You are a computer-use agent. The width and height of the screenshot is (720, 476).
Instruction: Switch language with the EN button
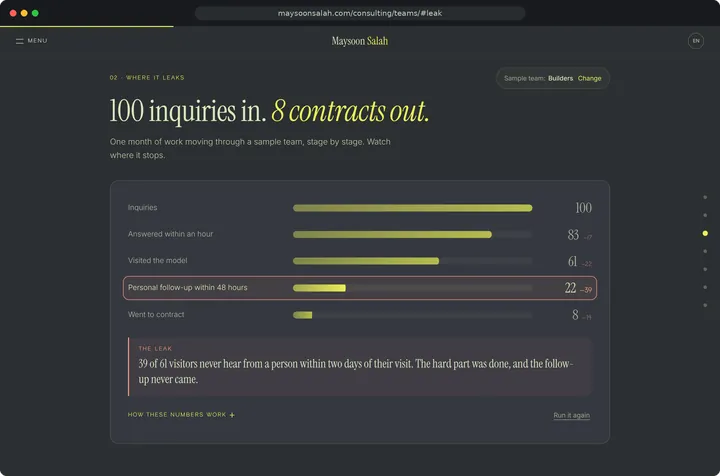[x=696, y=41]
